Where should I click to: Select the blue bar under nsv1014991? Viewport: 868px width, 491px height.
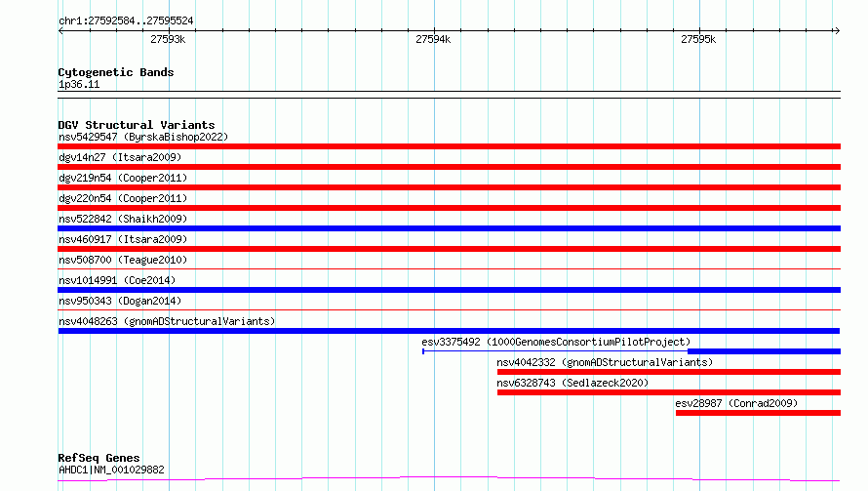449,290
